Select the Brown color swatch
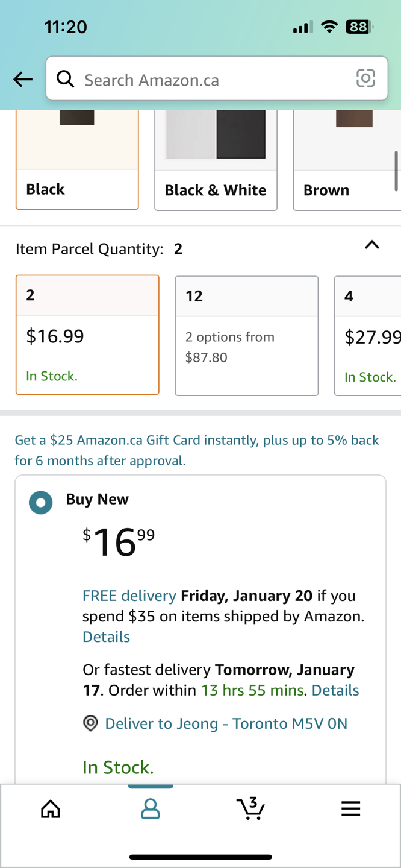Screen dimensions: 401x868 coord(347,160)
